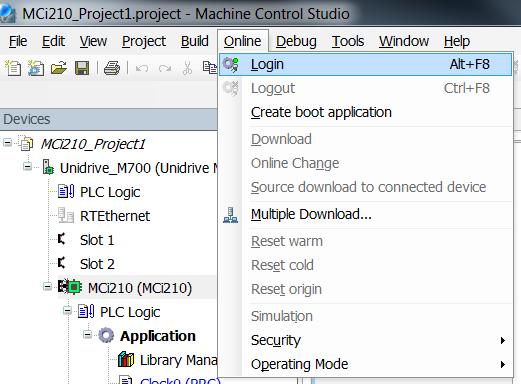Click the New Project toolbar icon
521x384 pixels.
coord(13,68)
